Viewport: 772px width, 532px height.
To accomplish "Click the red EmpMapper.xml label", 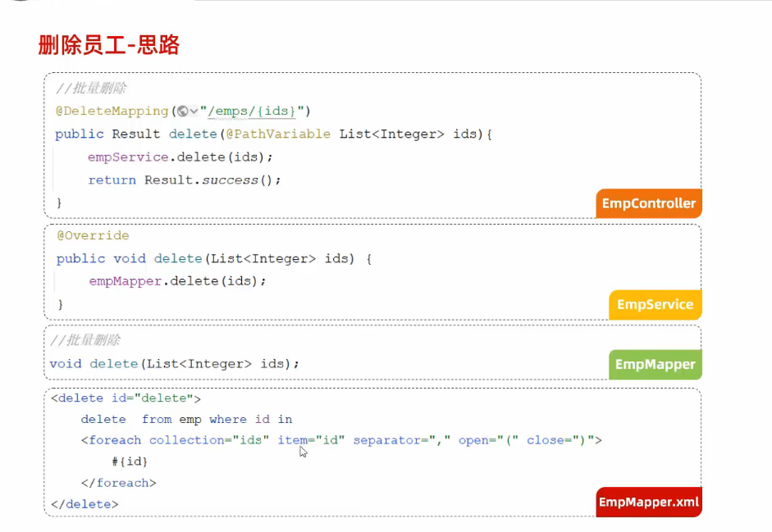I will [x=648, y=502].
